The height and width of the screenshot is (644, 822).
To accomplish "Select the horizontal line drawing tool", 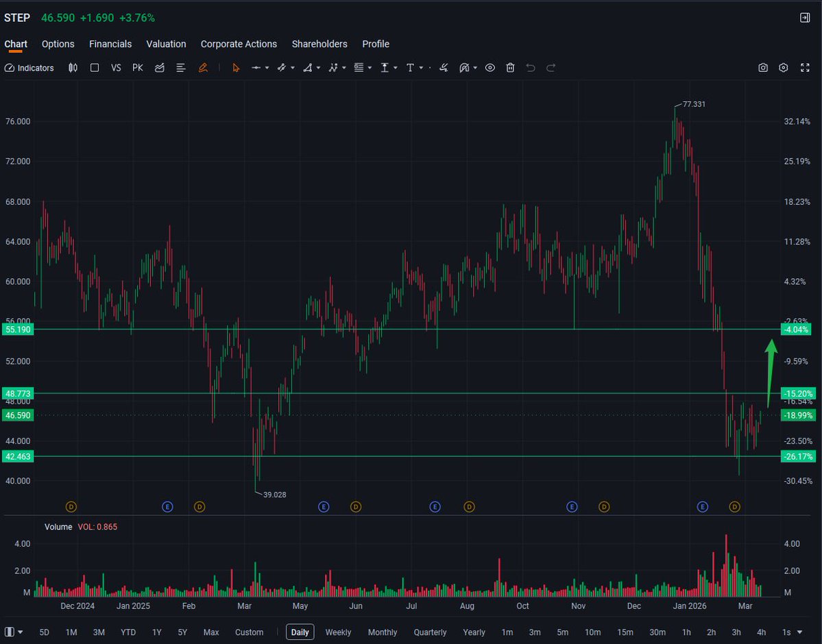I will click(256, 68).
